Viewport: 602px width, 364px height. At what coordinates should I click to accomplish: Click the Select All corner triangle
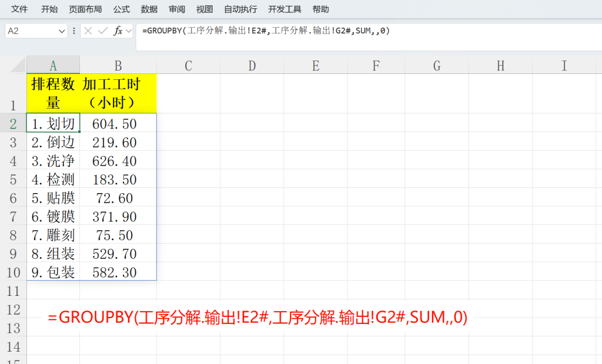coord(18,65)
